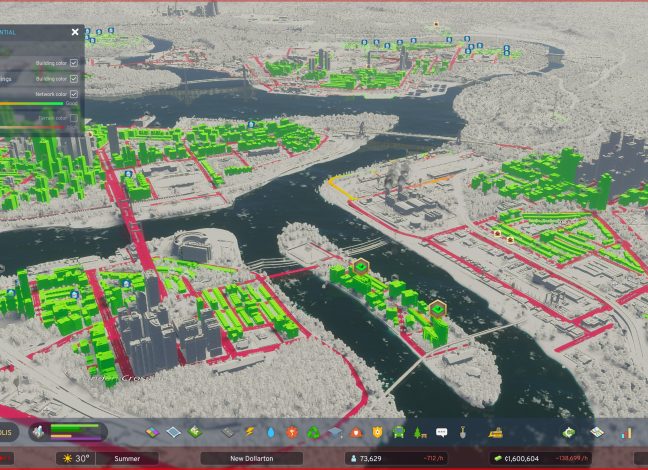Open Police & Administration badge icon

click(377, 432)
